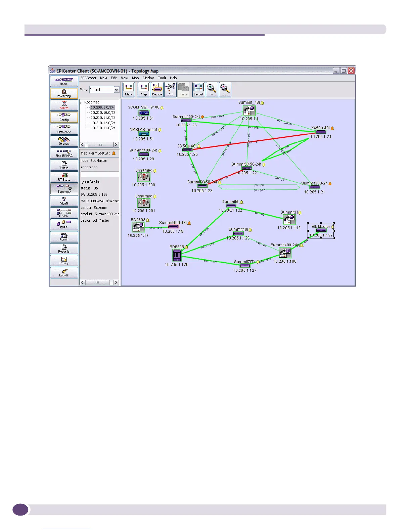411x532 pixels.
Task: Select the Topology sidebar button
Action: [64, 189]
